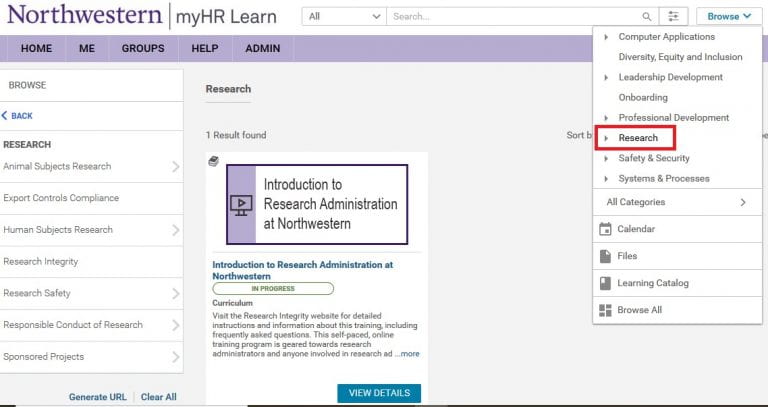
Task: Select Calendar menu entry
Action: pyautogui.click(x=677, y=229)
